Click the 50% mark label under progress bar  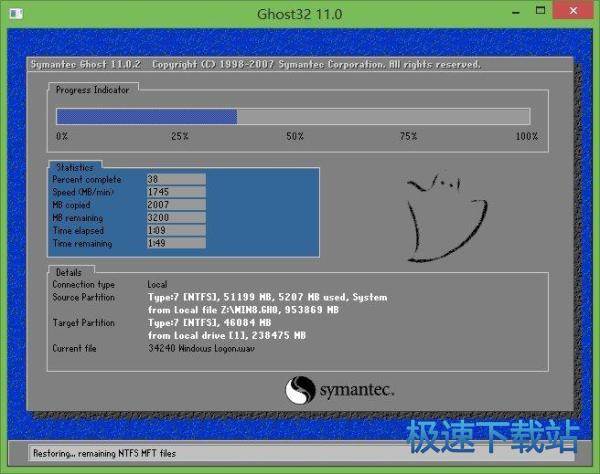295,136
